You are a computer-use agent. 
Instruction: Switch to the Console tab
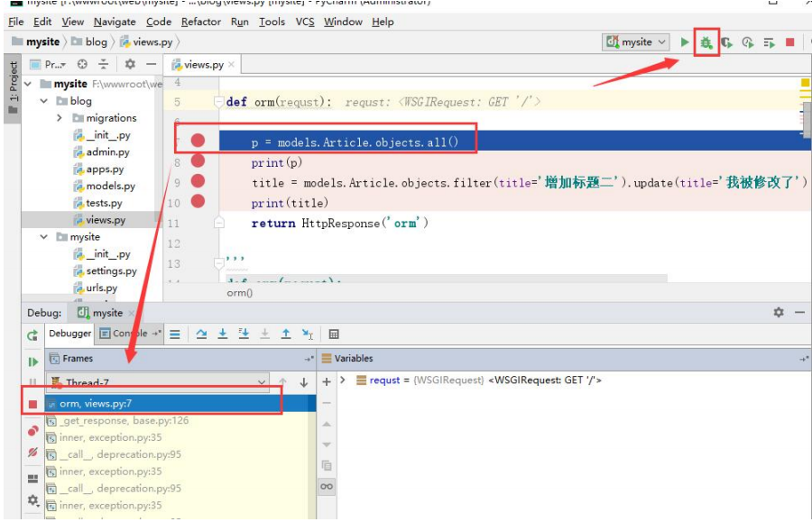[131, 334]
